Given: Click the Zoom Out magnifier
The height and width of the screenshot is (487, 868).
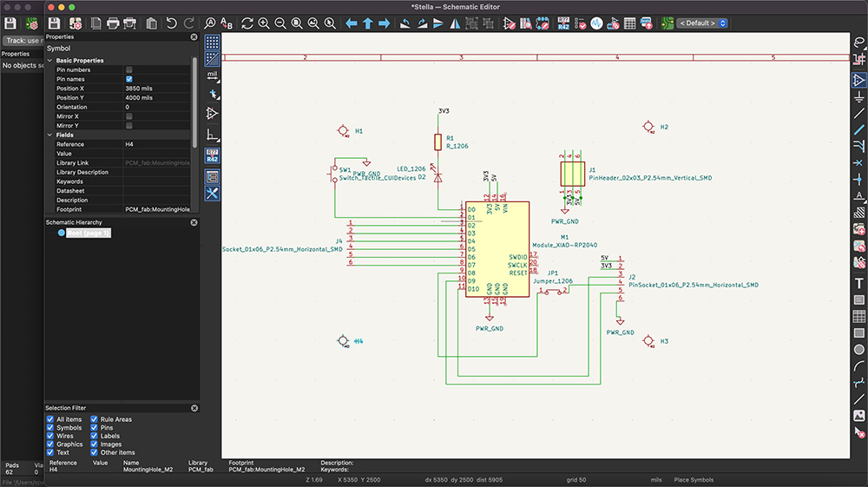Looking at the screenshot, I should tap(280, 23).
